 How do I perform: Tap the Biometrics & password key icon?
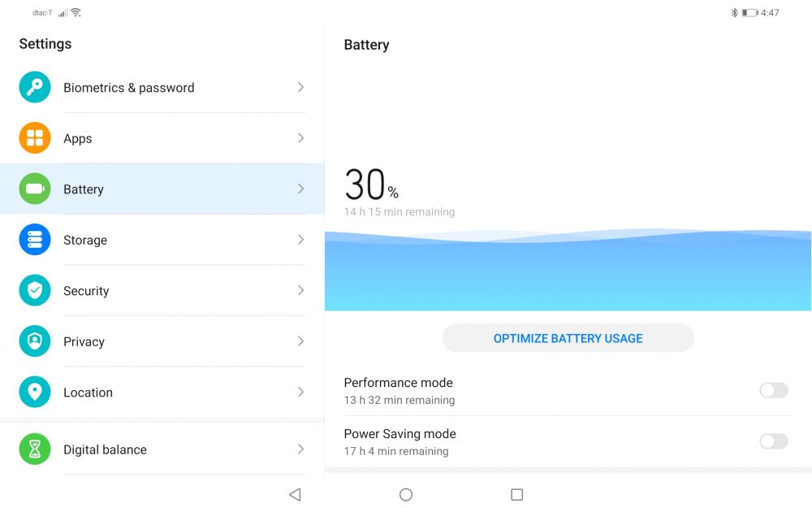(35, 87)
